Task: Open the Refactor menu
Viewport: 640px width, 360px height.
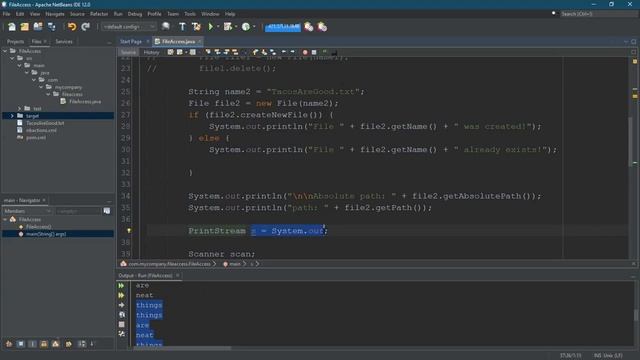Action: [99, 14]
